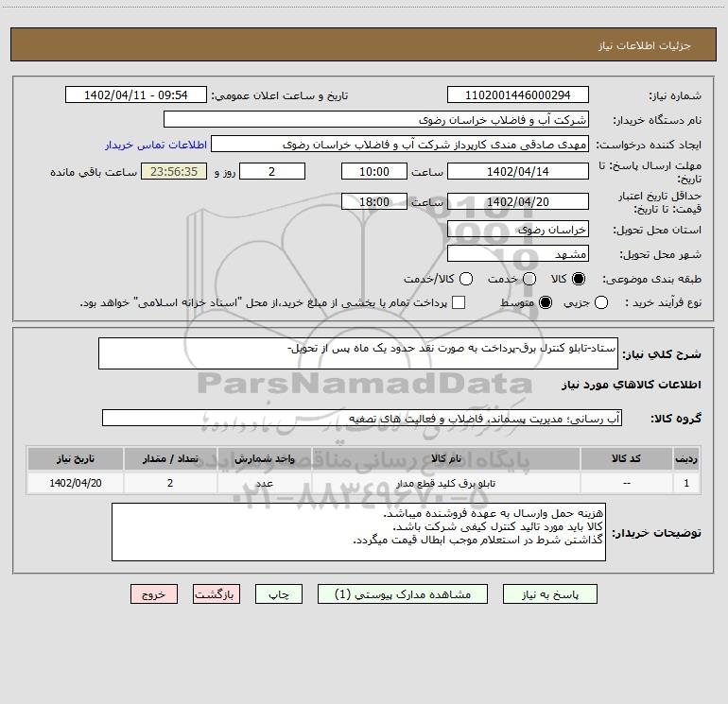Click table cell تابلو برق کلید قطع مدار
This screenshot has width=728, height=704.
point(446,483)
